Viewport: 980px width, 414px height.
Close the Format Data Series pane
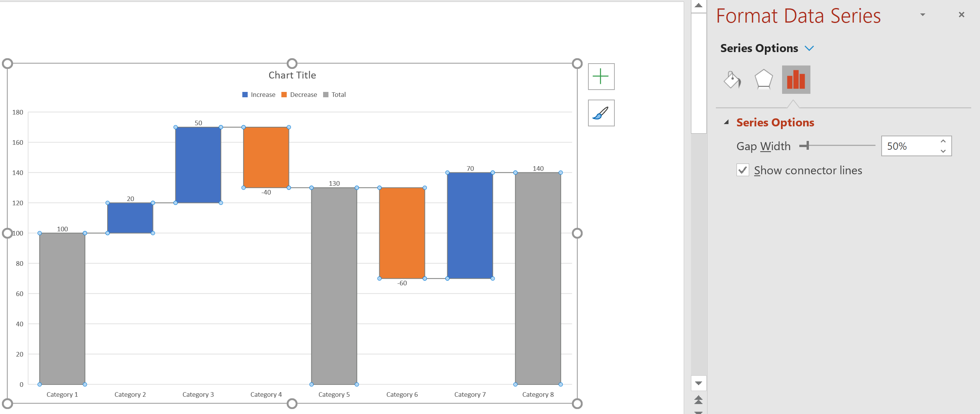[961, 15]
